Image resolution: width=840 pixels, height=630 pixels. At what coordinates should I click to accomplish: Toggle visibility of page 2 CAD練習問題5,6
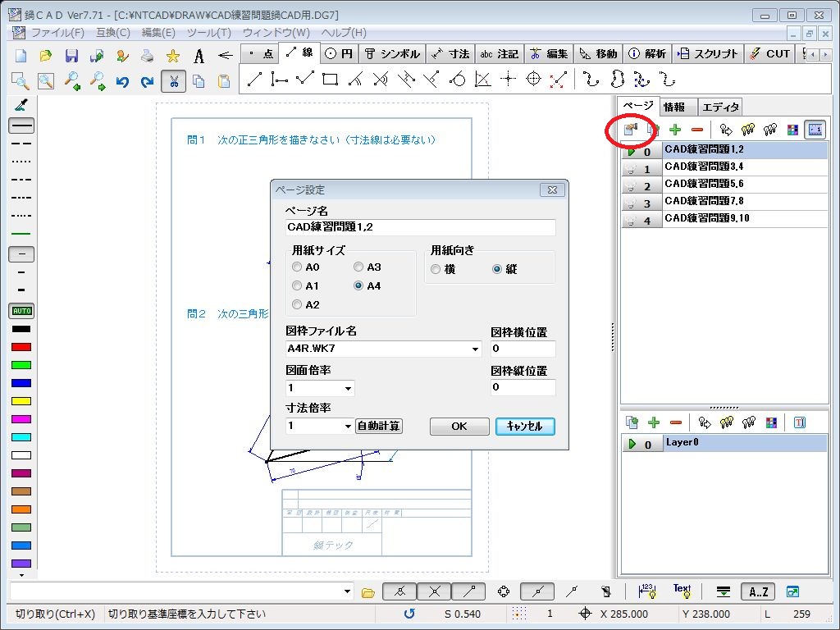(x=631, y=186)
